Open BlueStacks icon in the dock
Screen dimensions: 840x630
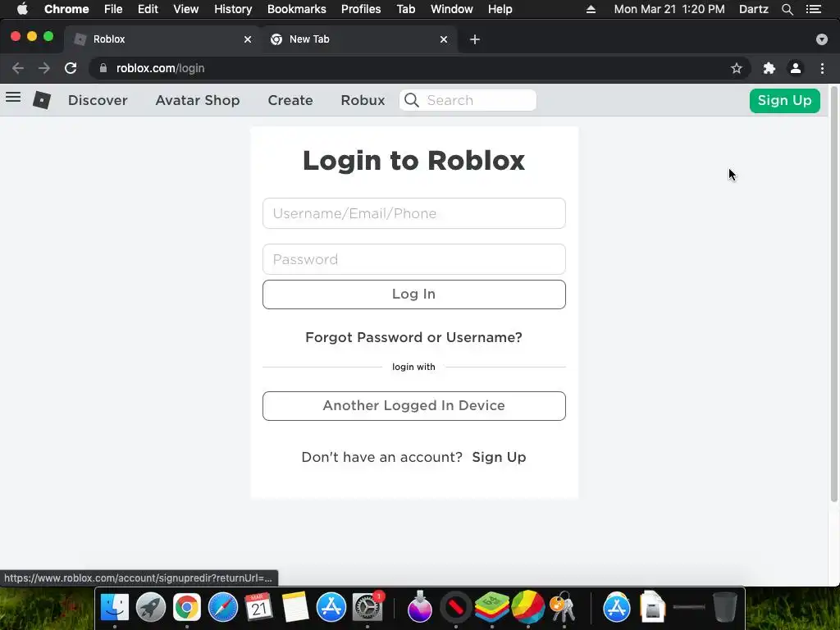point(491,607)
